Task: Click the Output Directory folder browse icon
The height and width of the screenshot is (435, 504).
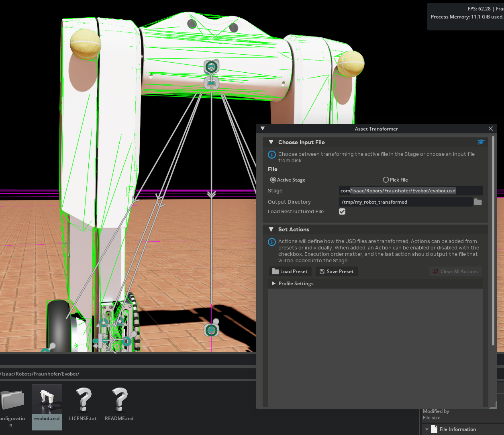Action: [477, 202]
